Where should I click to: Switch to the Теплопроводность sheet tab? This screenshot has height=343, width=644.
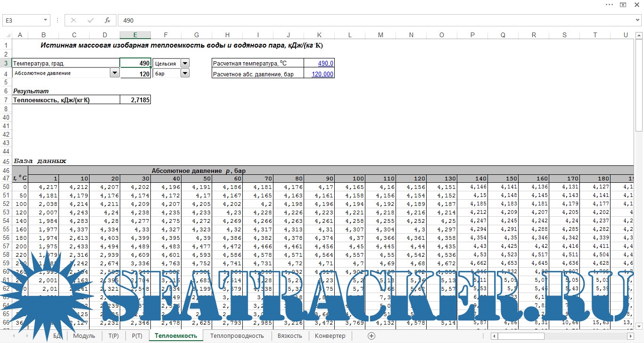[237, 336]
